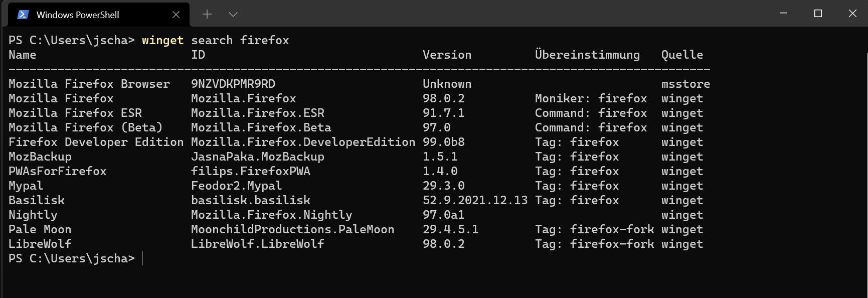Click the PowerShell icon in the tab
The image size is (868, 298).
coord(23,15)
